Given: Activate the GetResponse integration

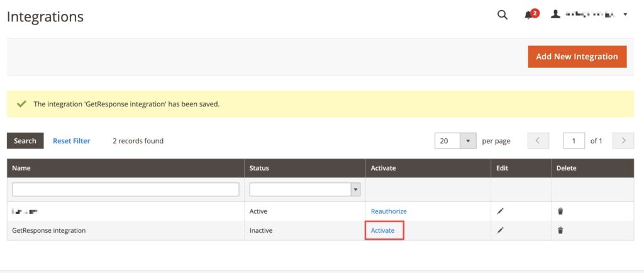Looking at the screenshot, I should click(382, 230).
